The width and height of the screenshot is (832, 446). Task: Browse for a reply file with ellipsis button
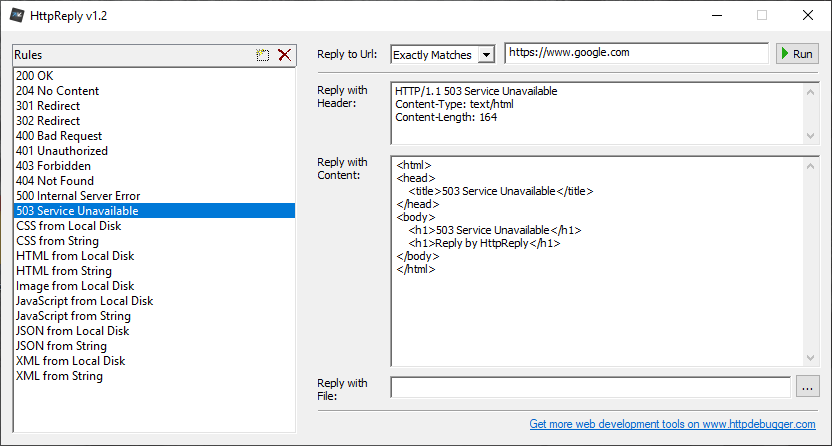click(807, 388)
